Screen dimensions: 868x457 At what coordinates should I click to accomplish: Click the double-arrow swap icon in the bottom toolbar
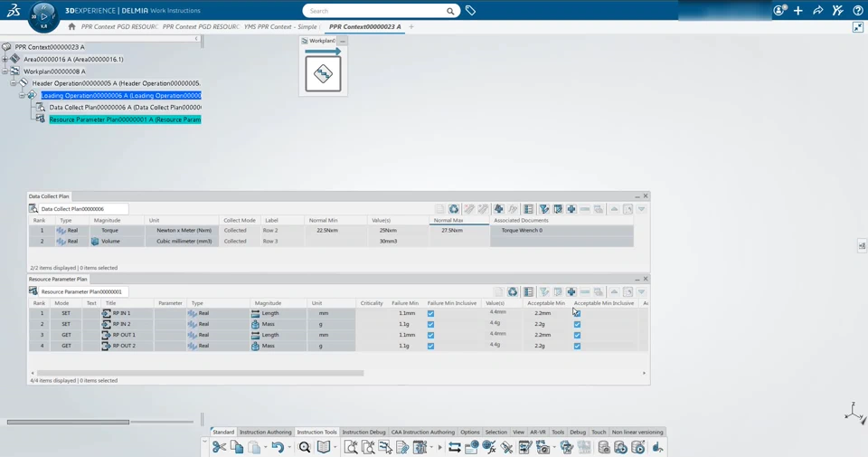point(455,447)
